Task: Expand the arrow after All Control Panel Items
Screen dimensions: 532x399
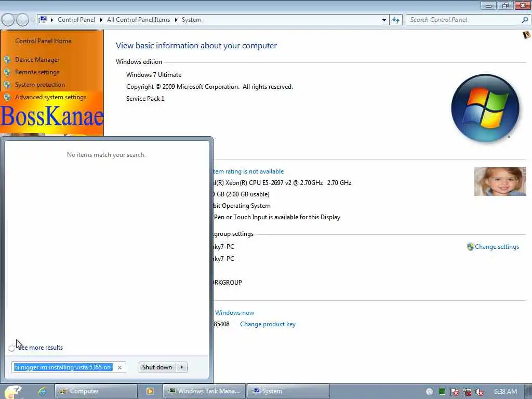Action: click(176, 20)
